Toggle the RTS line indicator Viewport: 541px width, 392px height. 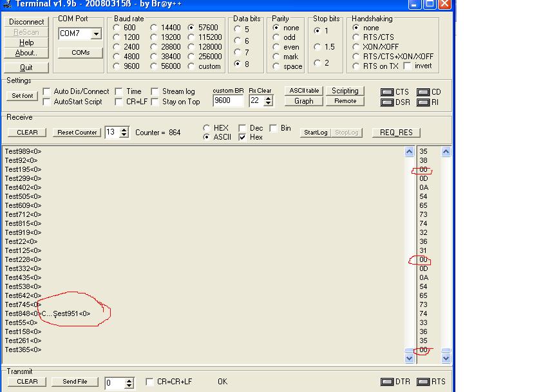pos(423,382)
